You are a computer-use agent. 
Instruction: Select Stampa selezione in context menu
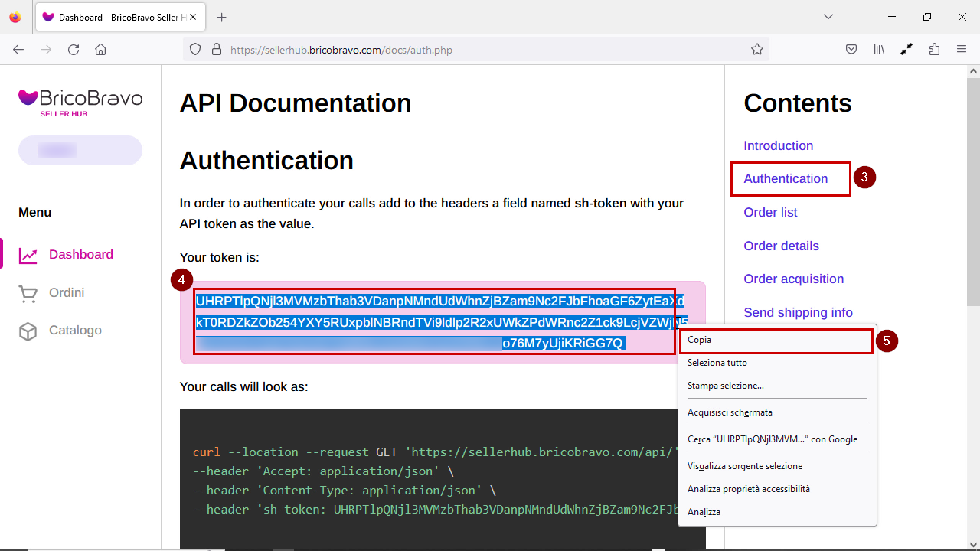(x=776, y=386)
